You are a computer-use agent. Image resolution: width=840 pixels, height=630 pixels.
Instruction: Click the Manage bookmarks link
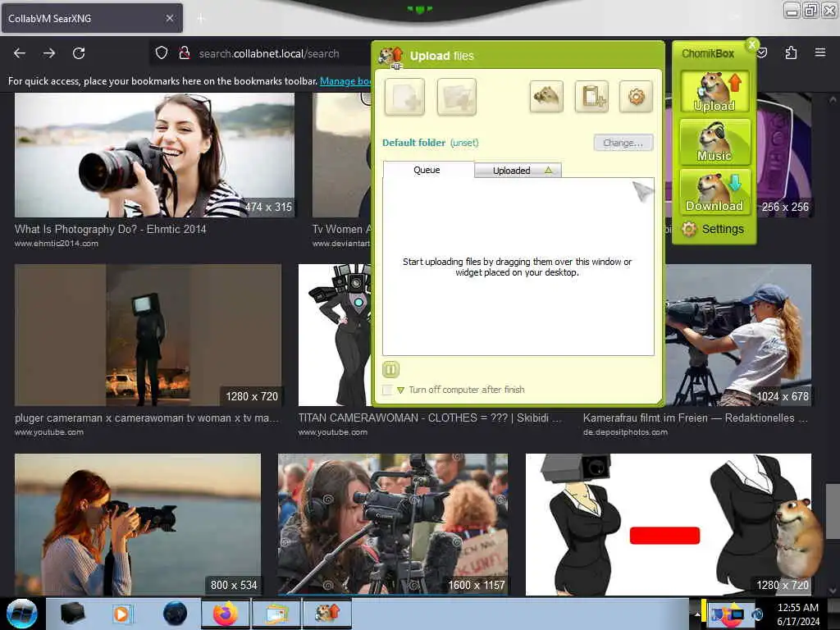click(x=345, y=81)
